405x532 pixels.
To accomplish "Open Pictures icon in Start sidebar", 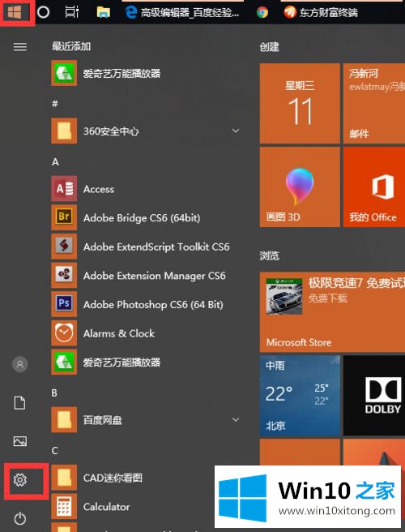I will click(x=20, y=441).
